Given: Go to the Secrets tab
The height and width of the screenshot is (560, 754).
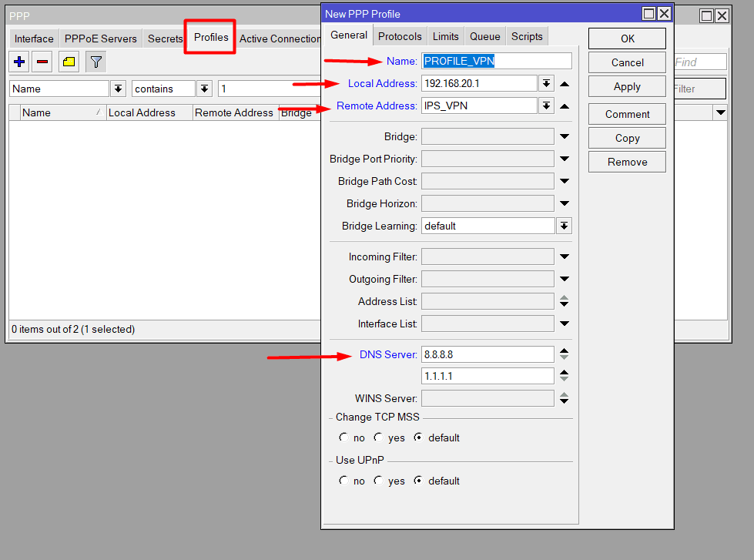Looking at the screenshot, I should [x=165, y=38].
